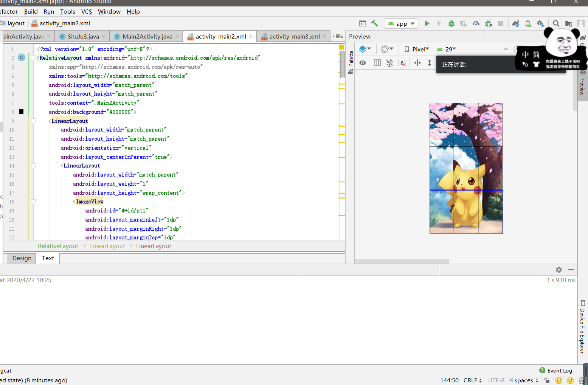Clear all constraints icon in preview toolbar
This screenshot has height=385, width=588.
click(402, 63)
